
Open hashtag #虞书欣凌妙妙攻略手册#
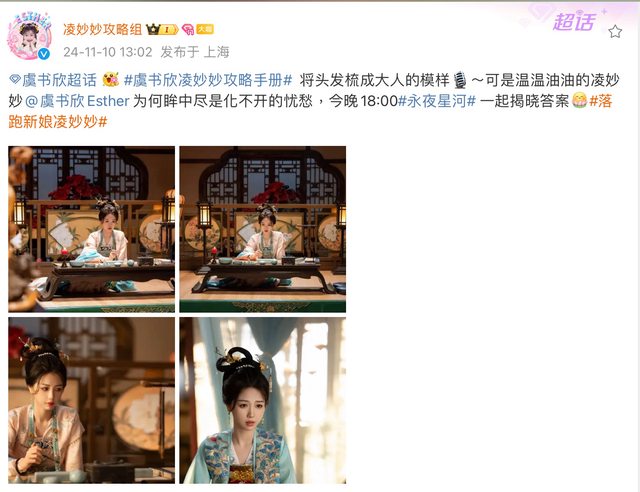[x=208, y=80]
